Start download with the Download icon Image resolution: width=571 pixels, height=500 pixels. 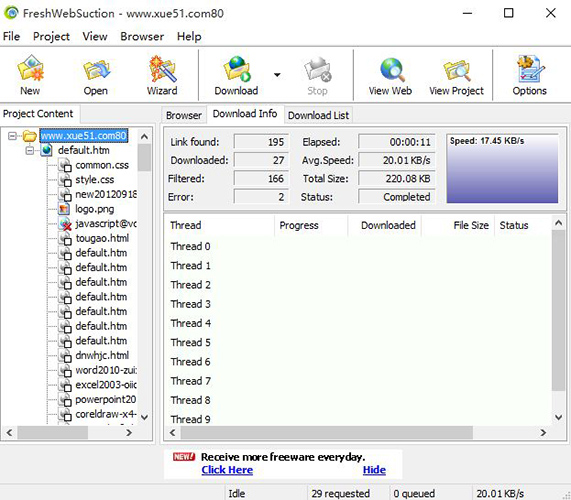click(x=236, y=75)
